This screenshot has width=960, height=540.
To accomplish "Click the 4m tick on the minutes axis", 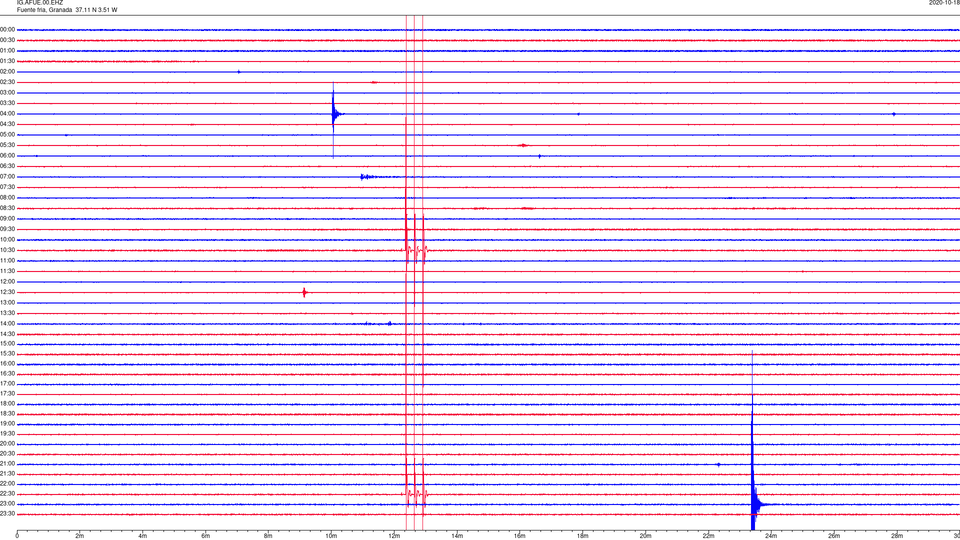I will point(143,536).
